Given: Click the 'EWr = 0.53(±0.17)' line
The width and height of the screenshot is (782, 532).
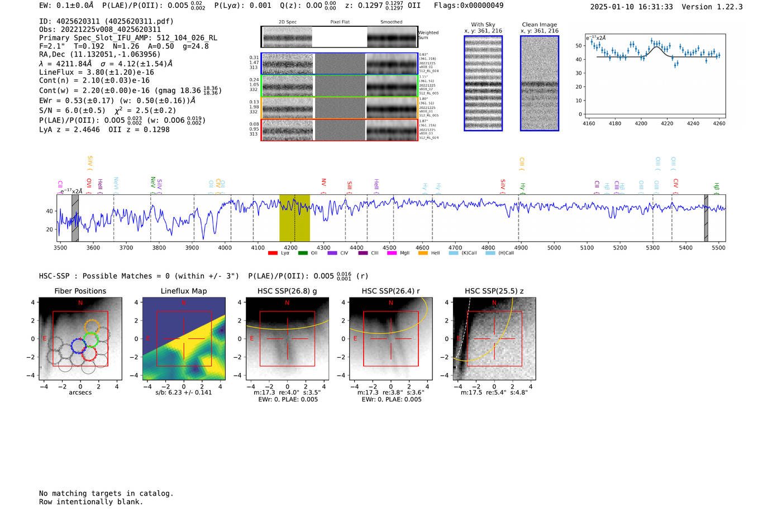Looking at the screenshot, I should 77,100.
